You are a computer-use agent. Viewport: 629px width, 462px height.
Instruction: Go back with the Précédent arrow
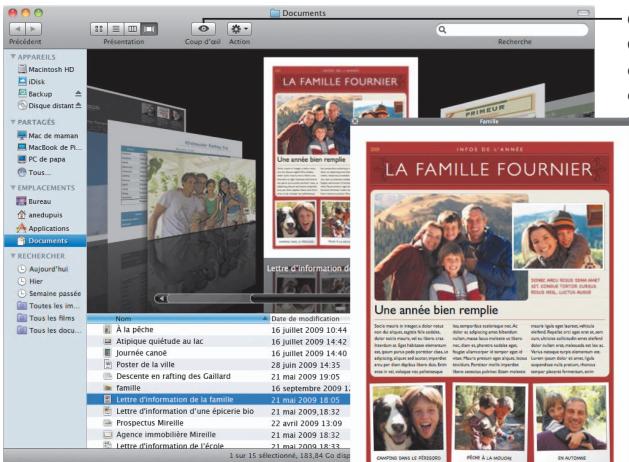(17, 29)
